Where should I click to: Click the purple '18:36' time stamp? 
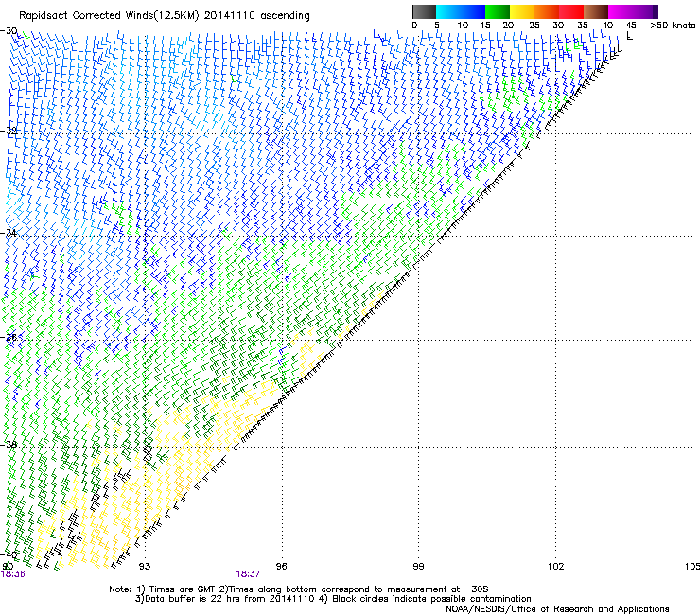point(12,574)
